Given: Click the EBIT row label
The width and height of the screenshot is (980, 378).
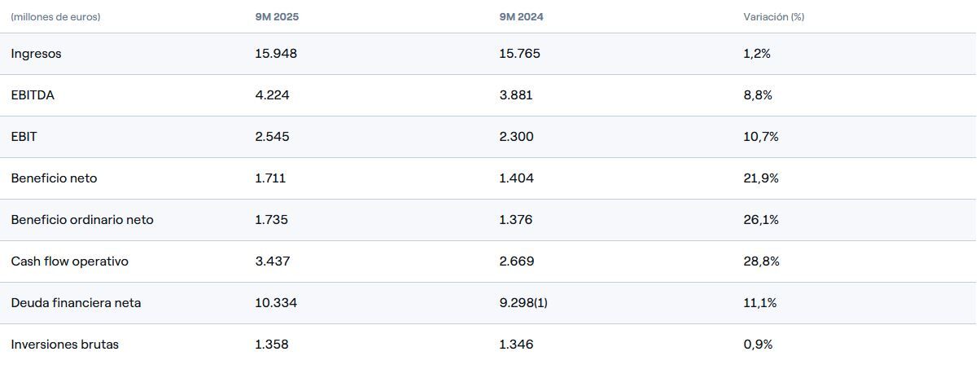Looking at the screenshot, I should point(24,137).
